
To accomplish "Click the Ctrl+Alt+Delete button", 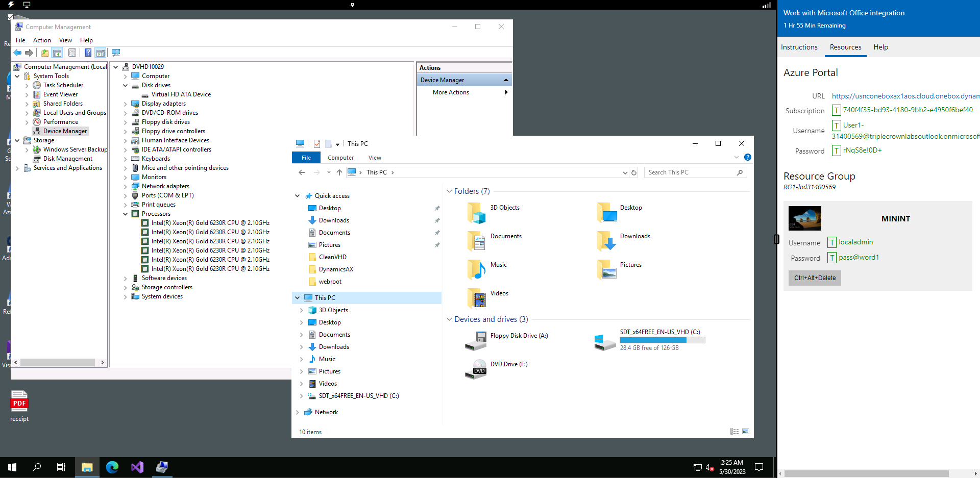I will pyautogui.click(x=815, y=278).
